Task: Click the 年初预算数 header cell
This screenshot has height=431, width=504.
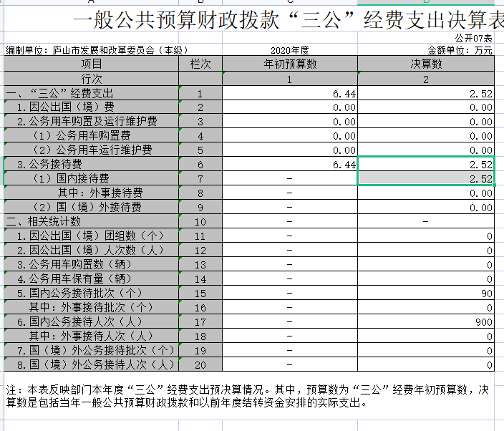Action: point(290,64)
